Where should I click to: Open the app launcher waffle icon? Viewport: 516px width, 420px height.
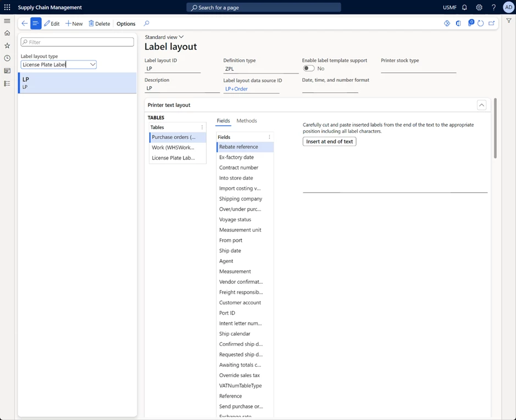pos(7,7)
